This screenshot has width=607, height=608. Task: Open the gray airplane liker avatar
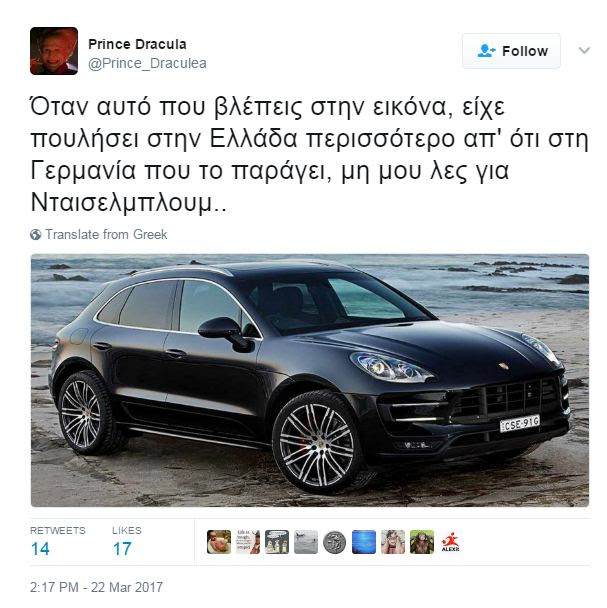[306, 542]
